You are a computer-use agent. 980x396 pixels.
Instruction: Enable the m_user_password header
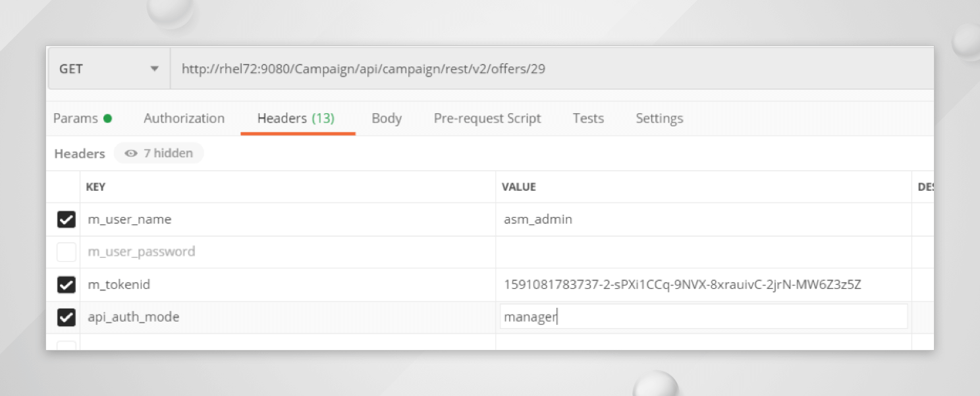[66, 252]
